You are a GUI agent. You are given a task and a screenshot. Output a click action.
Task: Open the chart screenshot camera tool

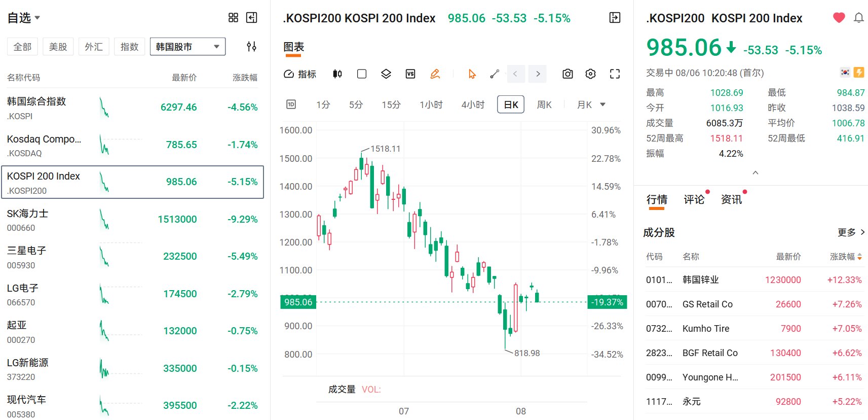click(x=568, y=74)
